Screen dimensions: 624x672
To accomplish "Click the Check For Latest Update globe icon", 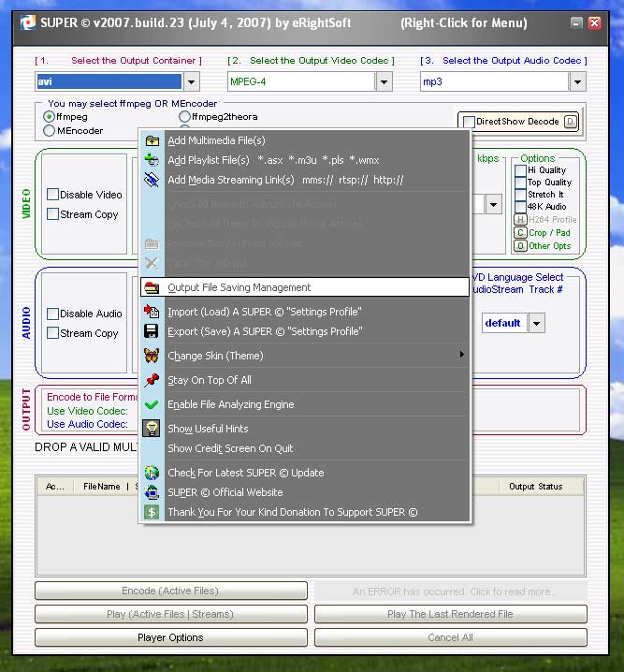I will click(x=152, y=473).
